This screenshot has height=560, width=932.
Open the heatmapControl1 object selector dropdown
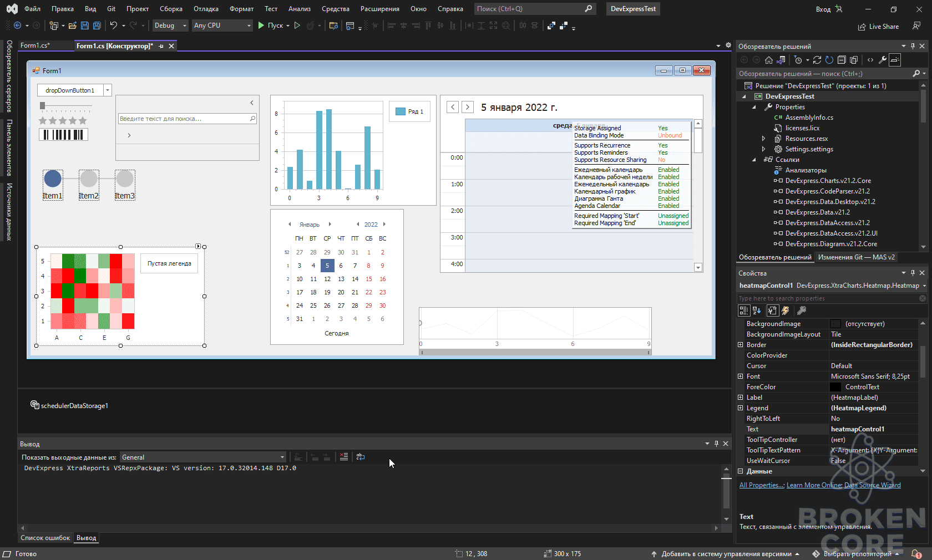924,286
